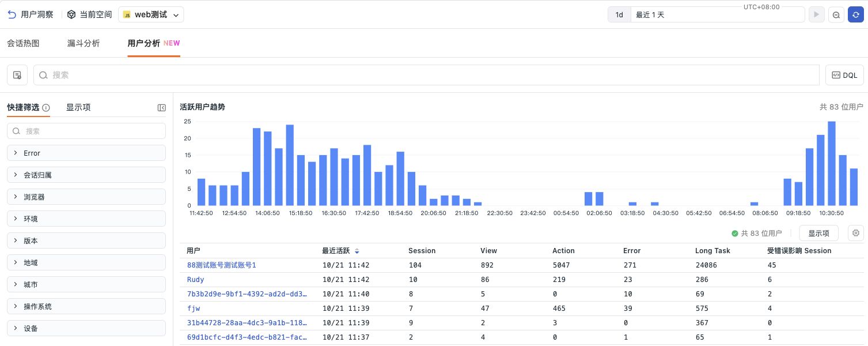Screen dimensions: 868x346
Task: Open the fjw user link
Action: (x=194, y=309)
